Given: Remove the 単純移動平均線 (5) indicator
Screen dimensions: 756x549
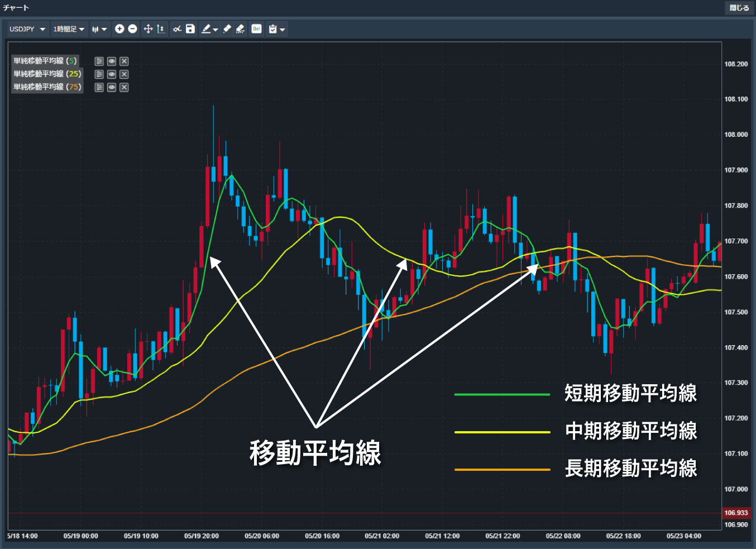Looking at the screenshot, I should coord(124,61).
